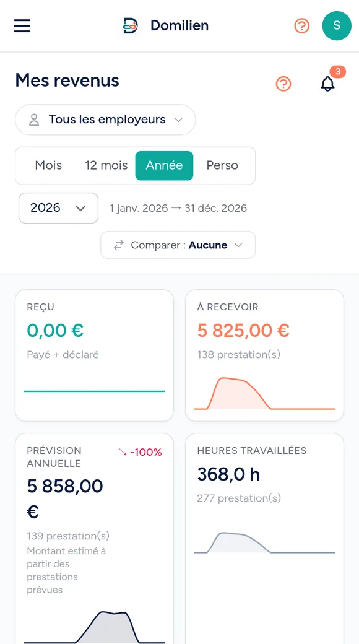The width and height of the screenshot is (359, 644).
Task: Select the Année period option
Action: tap(164, 165)
